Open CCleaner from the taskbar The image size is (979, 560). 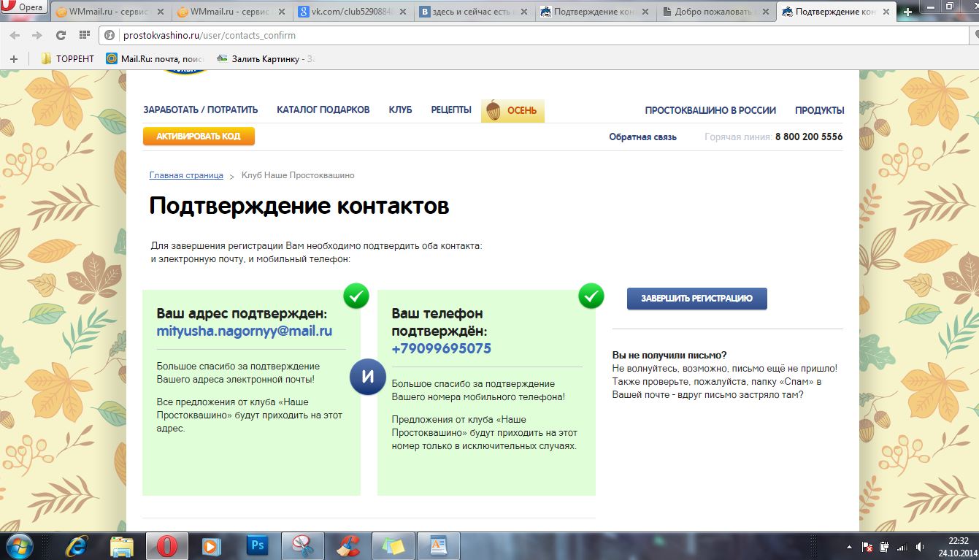click(x=348, y=545)
